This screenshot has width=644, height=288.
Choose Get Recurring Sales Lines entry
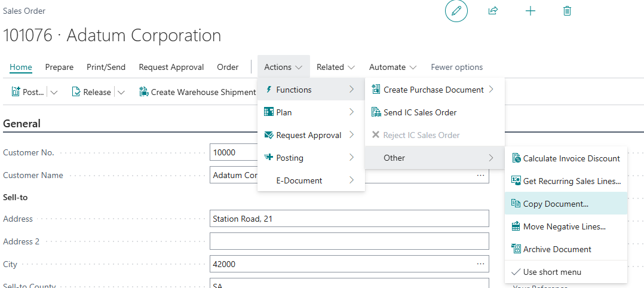pyautogui.click(x=566, y=181)
